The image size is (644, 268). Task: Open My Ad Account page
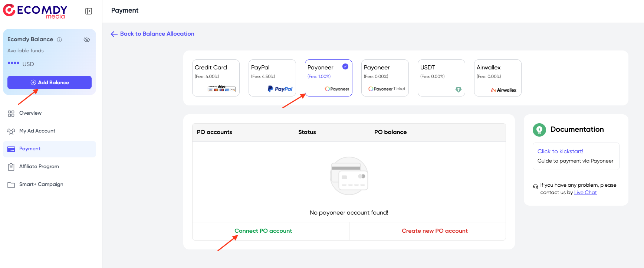(x=37, y=131)
